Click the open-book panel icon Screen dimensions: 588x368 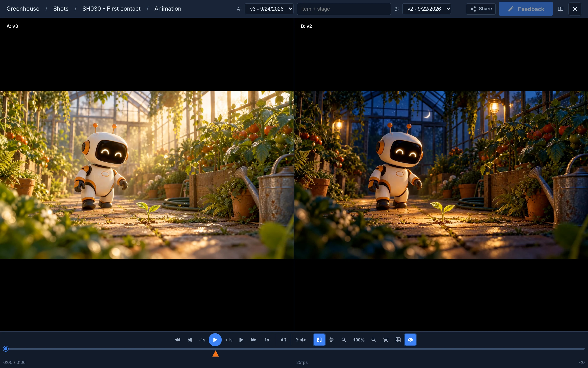coord(561,9)
